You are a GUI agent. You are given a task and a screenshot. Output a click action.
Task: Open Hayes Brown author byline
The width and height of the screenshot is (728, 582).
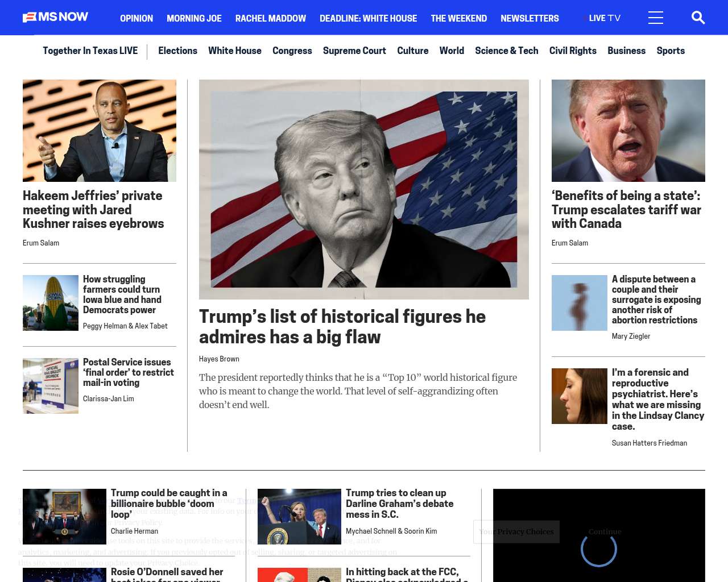219,359
